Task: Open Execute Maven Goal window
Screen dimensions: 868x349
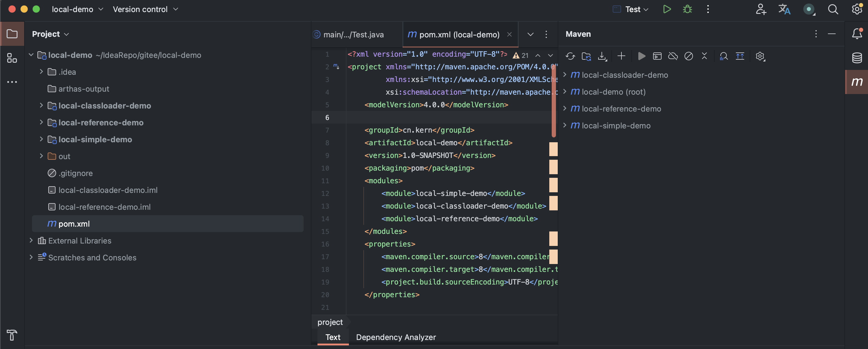Action: tap(657, 56)
